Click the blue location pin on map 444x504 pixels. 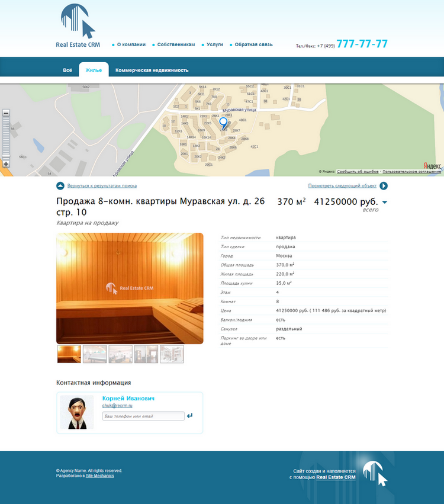click(223, 123)
